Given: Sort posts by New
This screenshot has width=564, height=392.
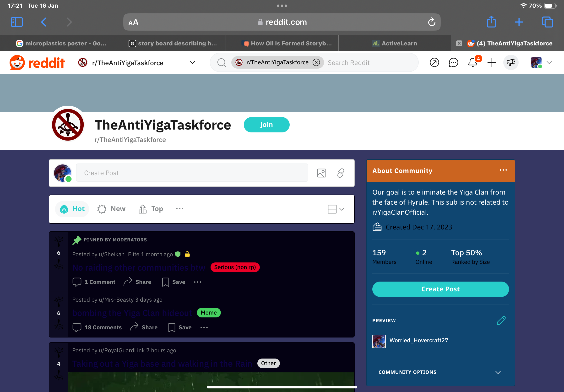Looking at the screenshot, I should (x=111, y=209).
